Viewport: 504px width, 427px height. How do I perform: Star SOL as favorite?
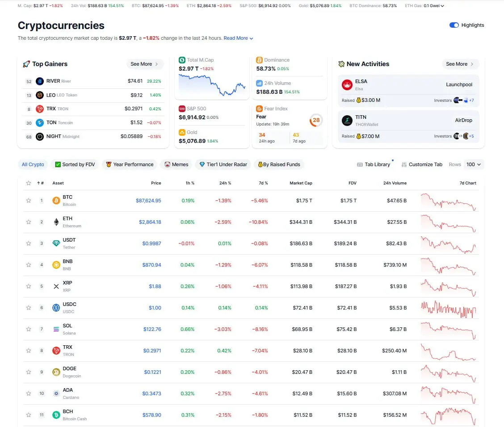pos(29,329)
